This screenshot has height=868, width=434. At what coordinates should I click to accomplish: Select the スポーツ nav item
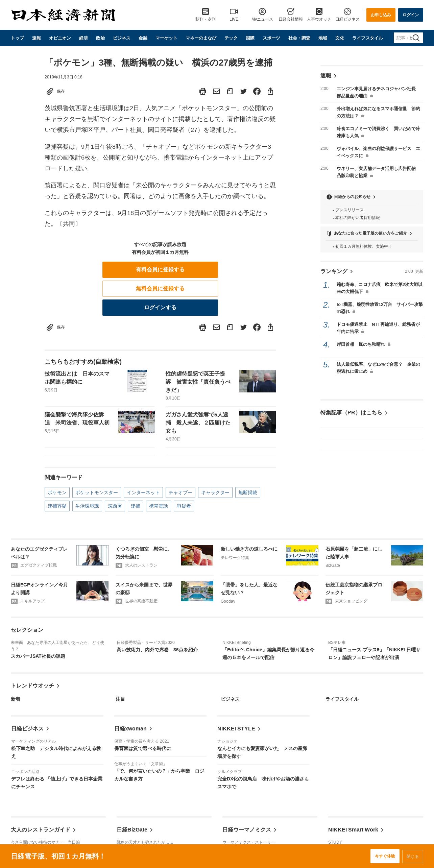tap(271, 38)
